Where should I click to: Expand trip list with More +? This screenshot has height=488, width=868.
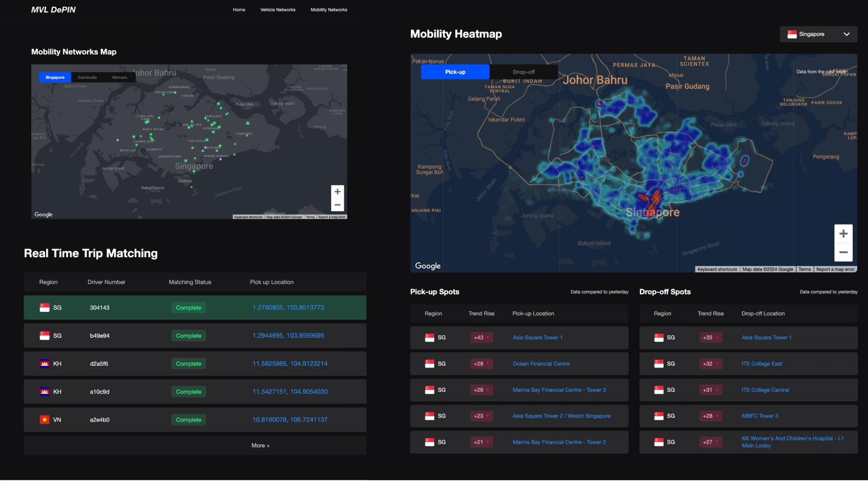260,446
